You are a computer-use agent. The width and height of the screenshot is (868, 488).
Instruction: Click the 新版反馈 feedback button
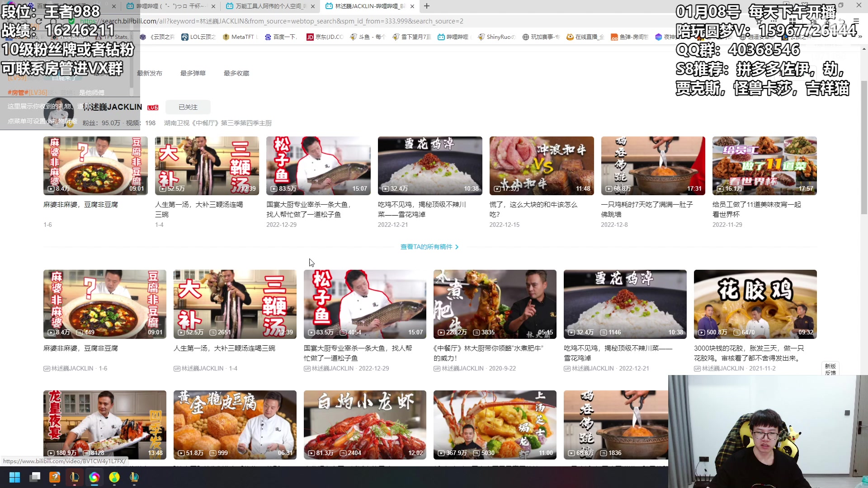tap(830, 369)
